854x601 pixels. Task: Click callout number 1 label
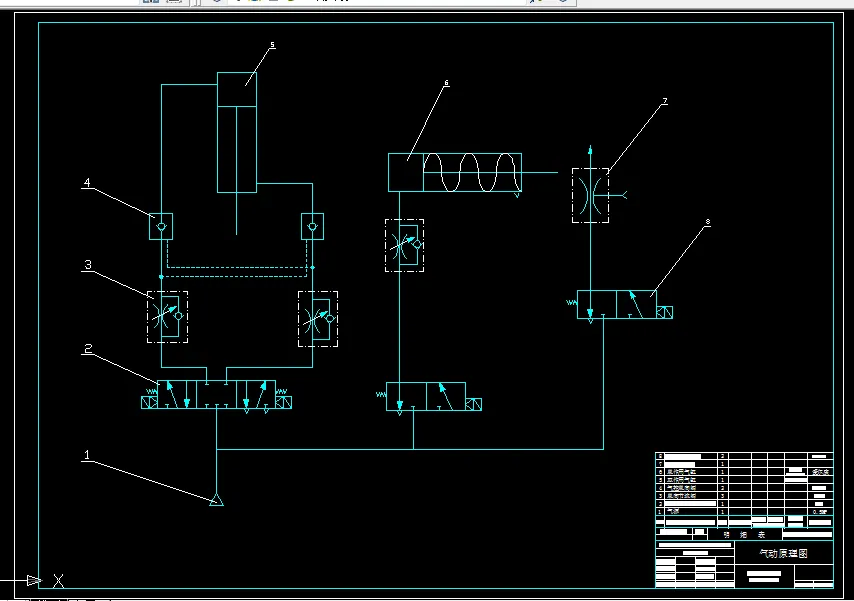click(x=87, y=454)
